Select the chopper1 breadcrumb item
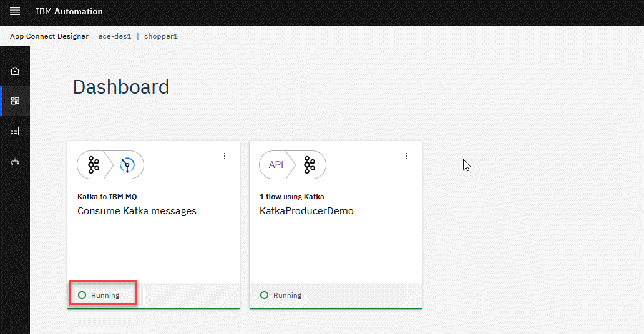Image resolution: width=644 pixels, height=334 pixels. 161,36
